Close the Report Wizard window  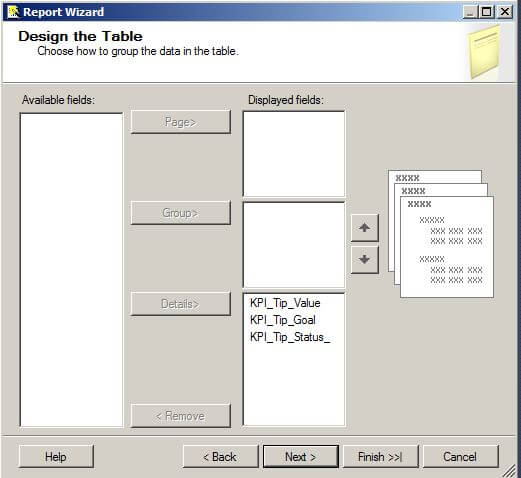coord(505,12)
